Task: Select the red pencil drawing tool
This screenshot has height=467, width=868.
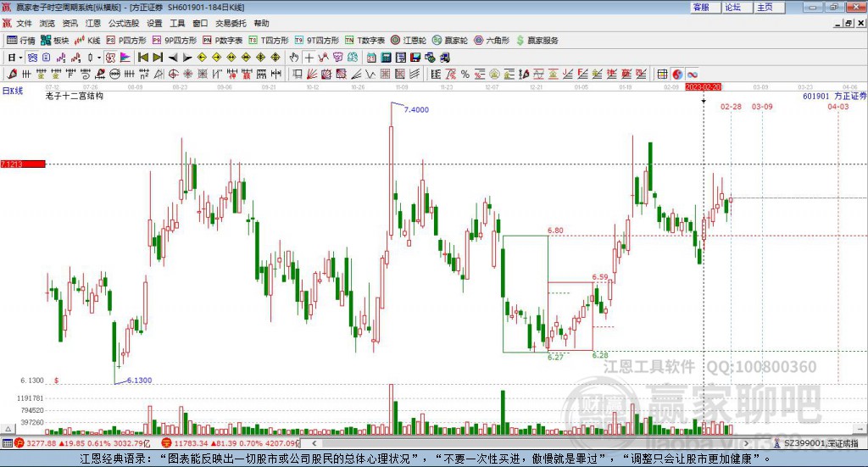Action: click(x=12, y=74)
